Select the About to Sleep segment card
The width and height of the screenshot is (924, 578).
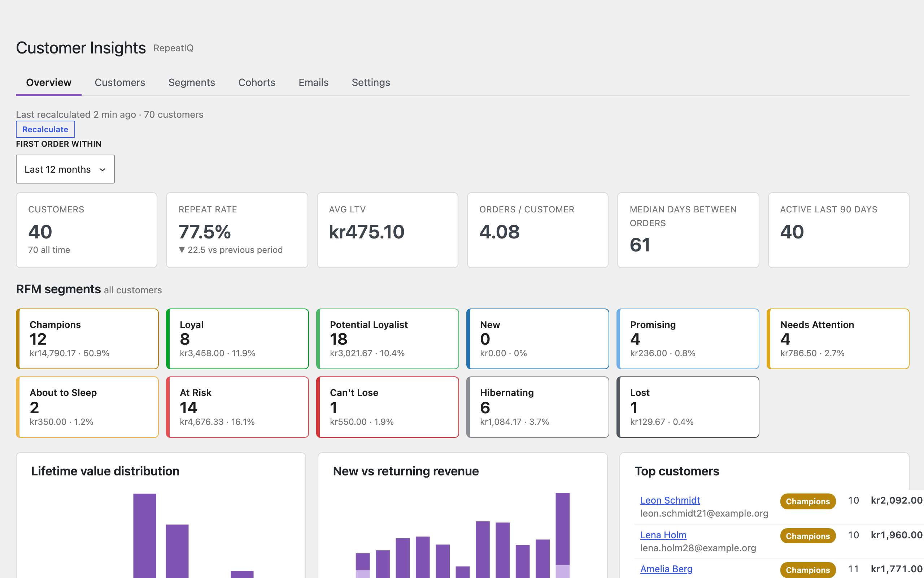click(87, 407)
